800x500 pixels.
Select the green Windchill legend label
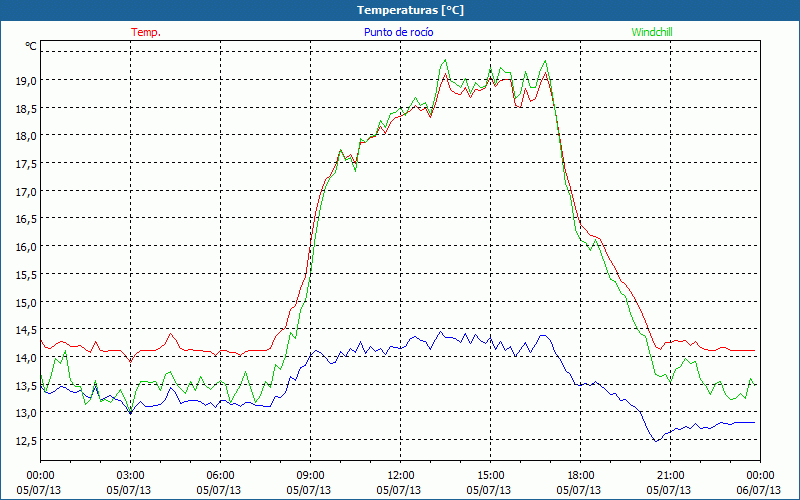652,32
